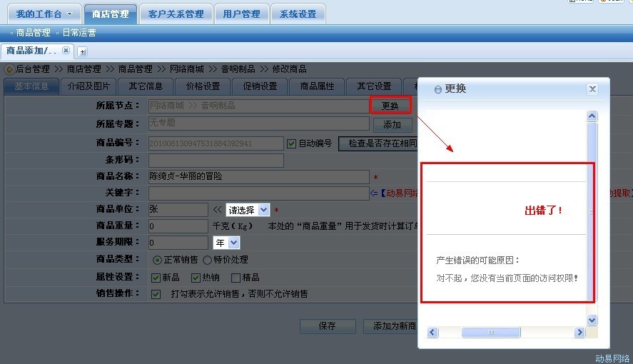Click the 保存 button
The width and height of the screenshot is (633, 364).
(x=327, y=326)
